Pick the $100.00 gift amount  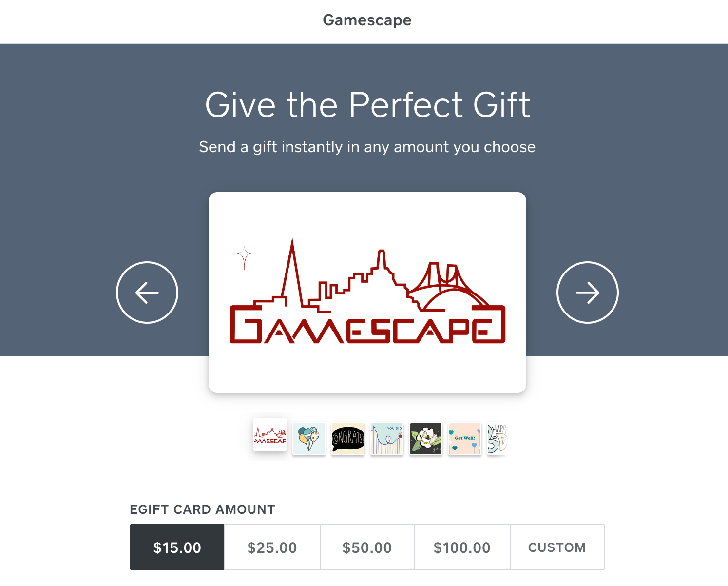point(462,547)
